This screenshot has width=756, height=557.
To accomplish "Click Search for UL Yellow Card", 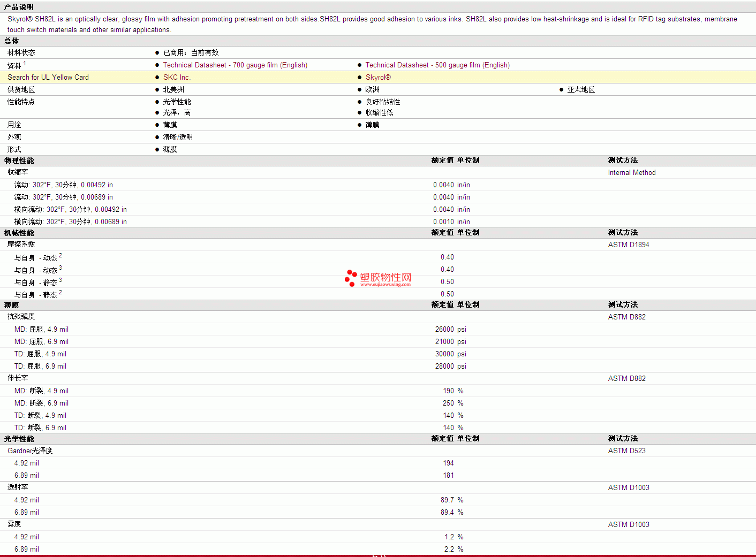I will (48, 77).
